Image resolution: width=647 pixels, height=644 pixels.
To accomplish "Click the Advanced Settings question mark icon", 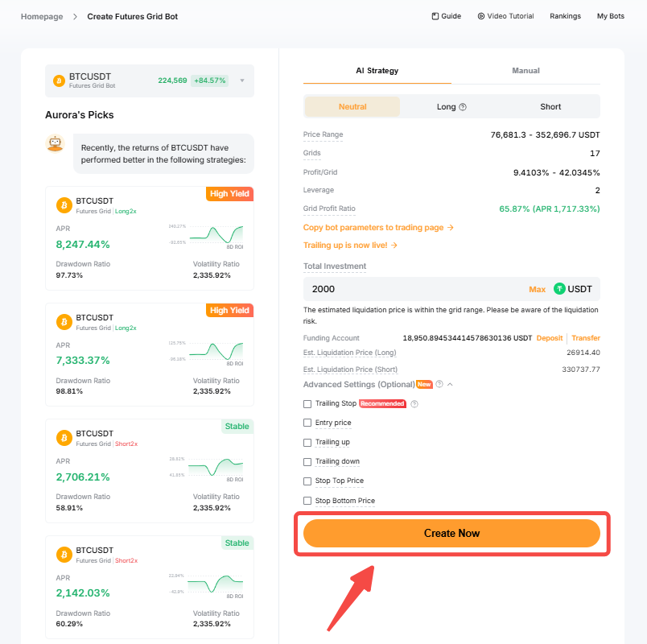I will coord(439,385).
